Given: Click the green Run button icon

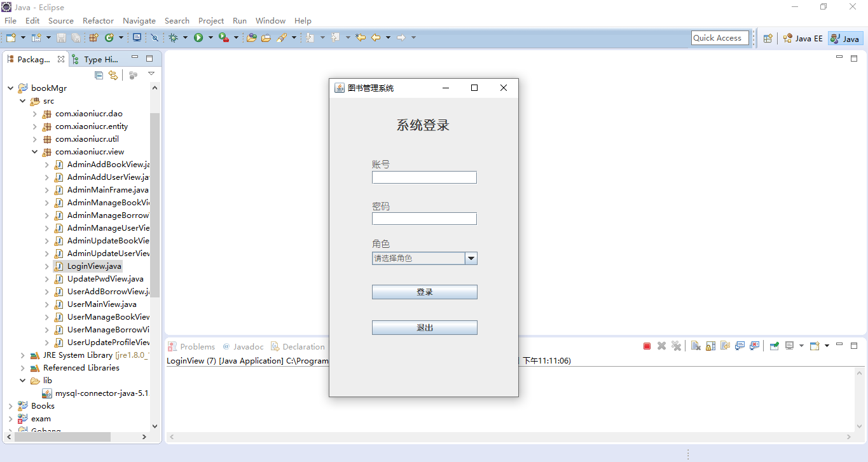Looking at the screenshot, I should 198,37.
